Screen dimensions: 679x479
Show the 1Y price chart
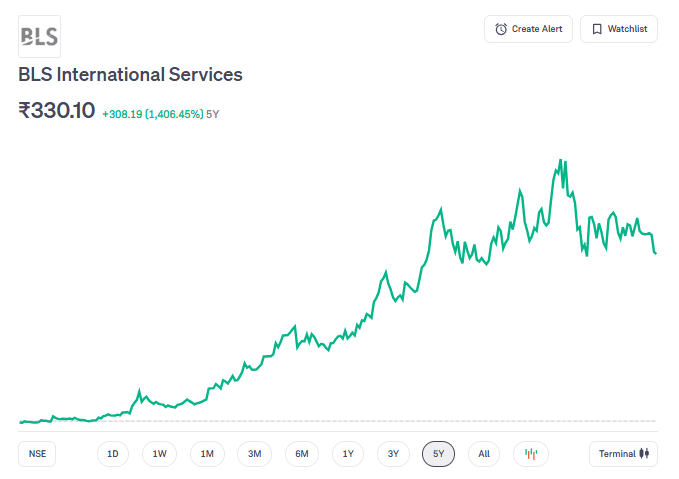coord(348,454)
